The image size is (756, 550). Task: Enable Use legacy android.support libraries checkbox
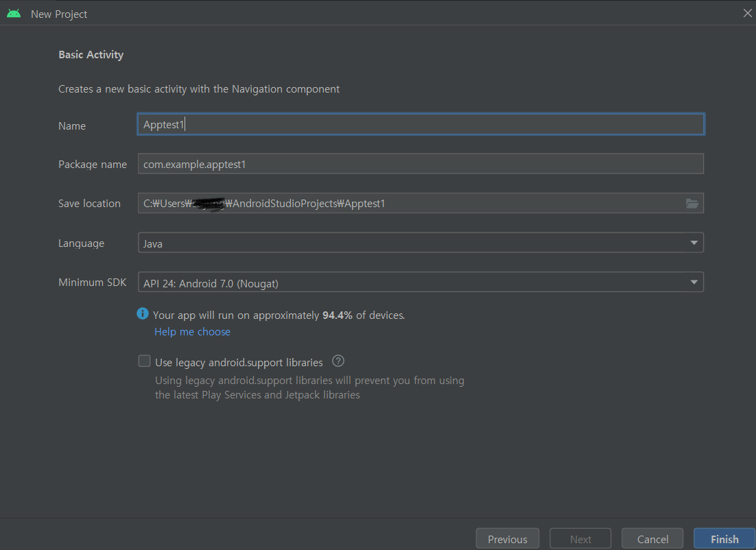pos(144,361)
